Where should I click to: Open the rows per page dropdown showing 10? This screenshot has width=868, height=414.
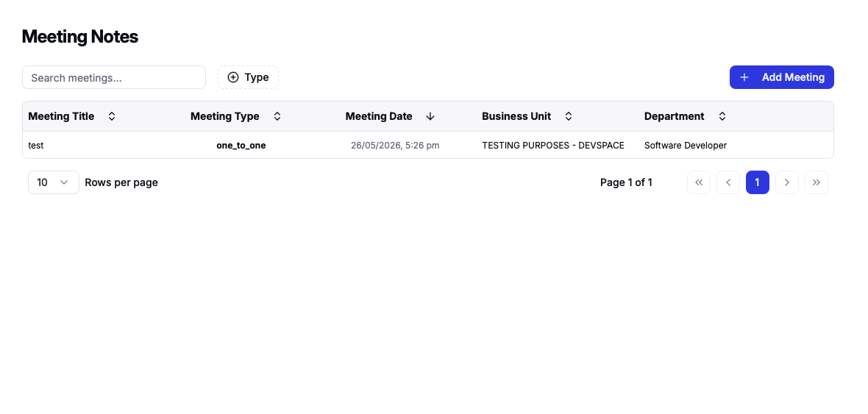pyautogui.click(x=54, y=182)
